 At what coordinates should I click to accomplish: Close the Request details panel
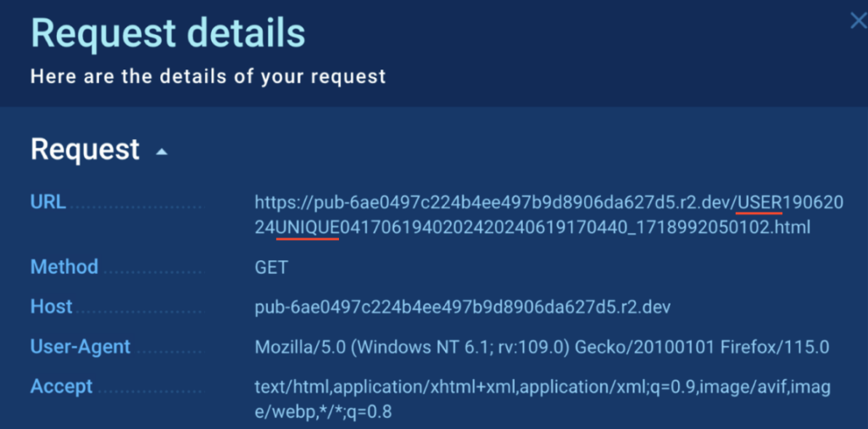coord(858,22)
